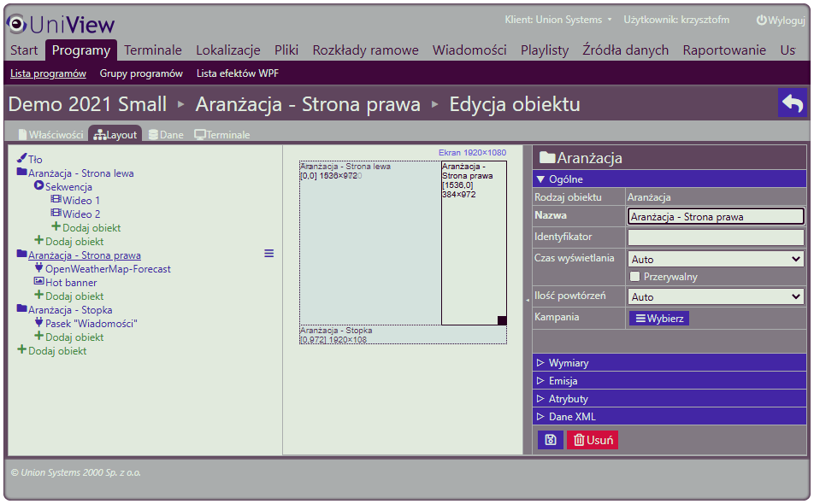Click the Wybierz campaign button
This screenshot has height=504, width=814.
659,318
